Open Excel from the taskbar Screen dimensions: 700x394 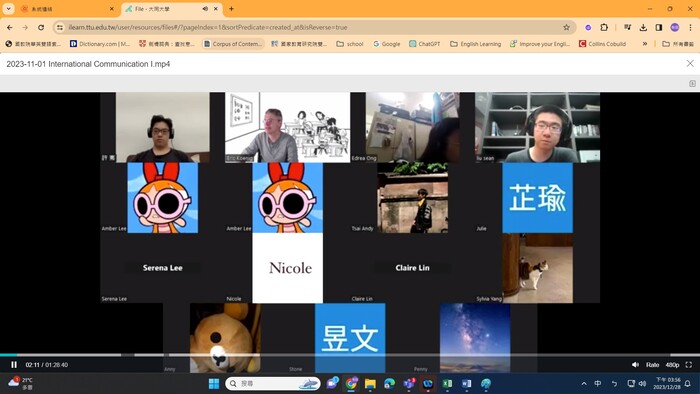coord(447,383)
